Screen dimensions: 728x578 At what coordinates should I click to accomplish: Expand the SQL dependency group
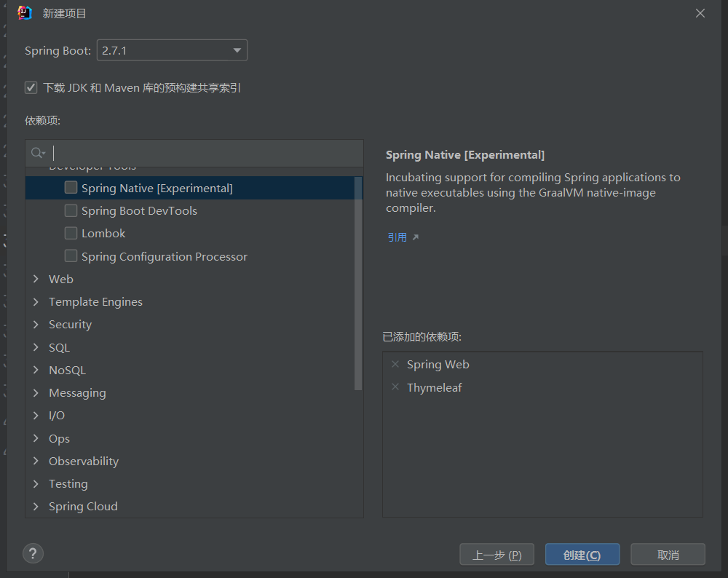pos(36,348)
